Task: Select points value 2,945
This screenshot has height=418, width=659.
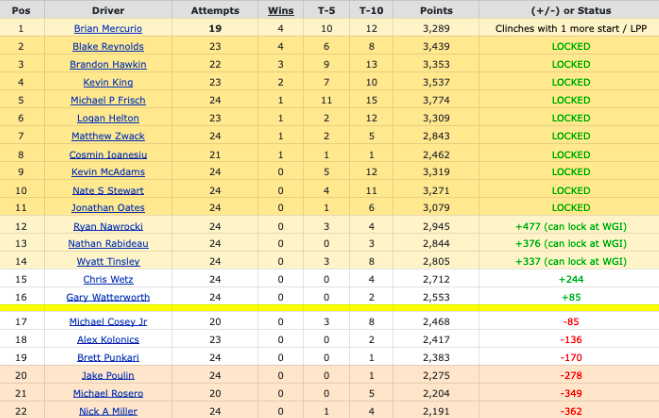Action: 436,227
